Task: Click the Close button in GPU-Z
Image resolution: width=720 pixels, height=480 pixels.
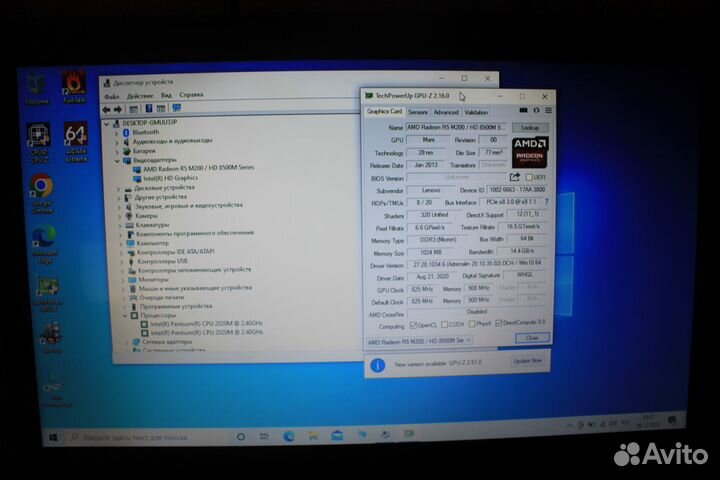Action: 532,338
